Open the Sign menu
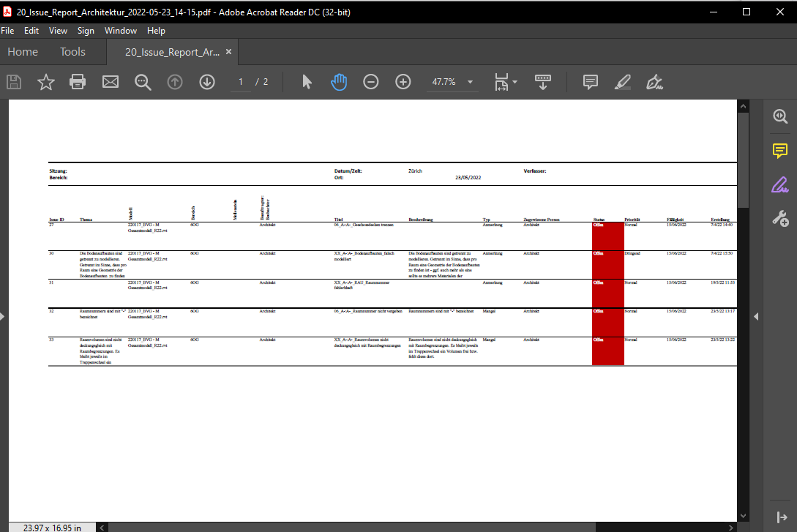 86,31
